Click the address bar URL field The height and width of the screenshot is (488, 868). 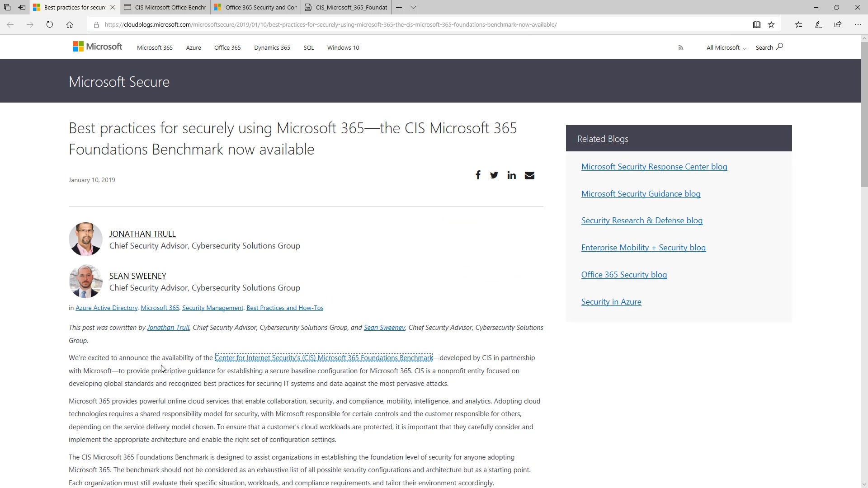point(330,24)
